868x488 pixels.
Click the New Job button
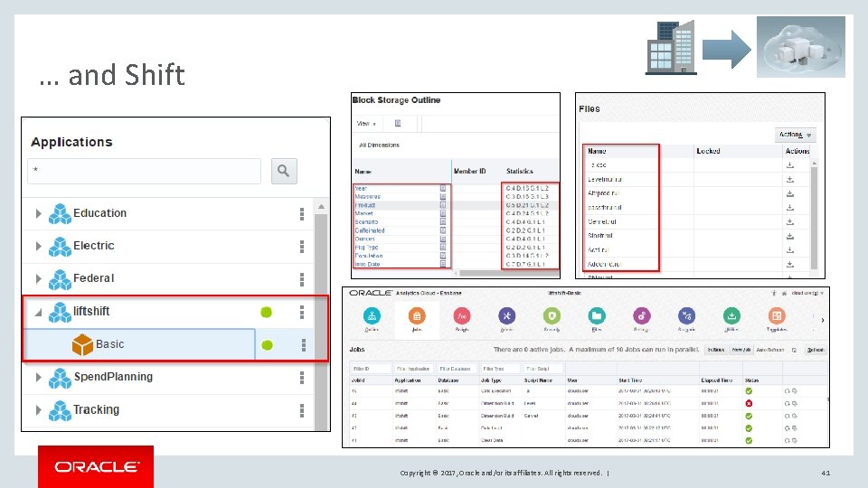(x=741, y=351)
